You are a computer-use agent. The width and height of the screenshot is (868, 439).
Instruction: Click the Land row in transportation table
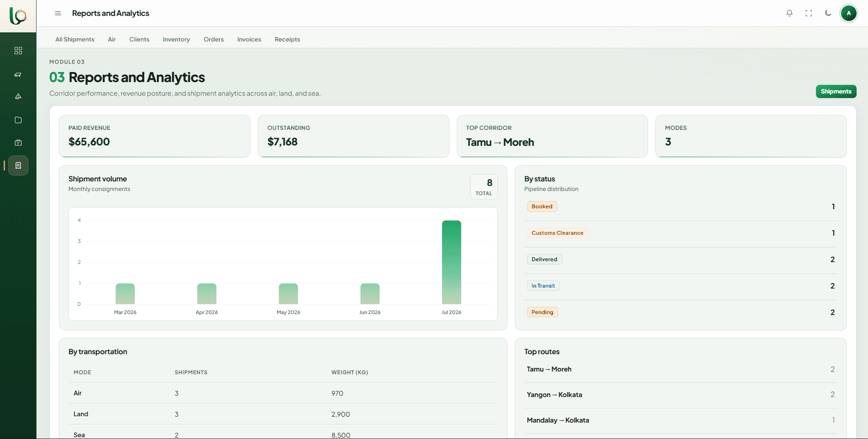(283, 414)
